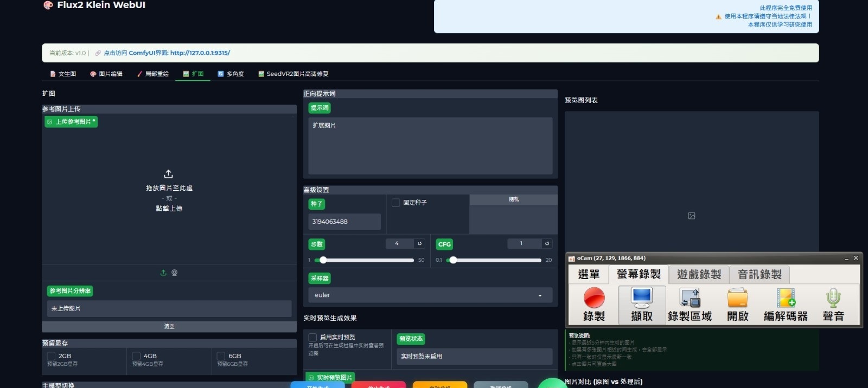868x388 pixels.
Task: Click the 高级设置 section heading
Action: pos(316,190)
